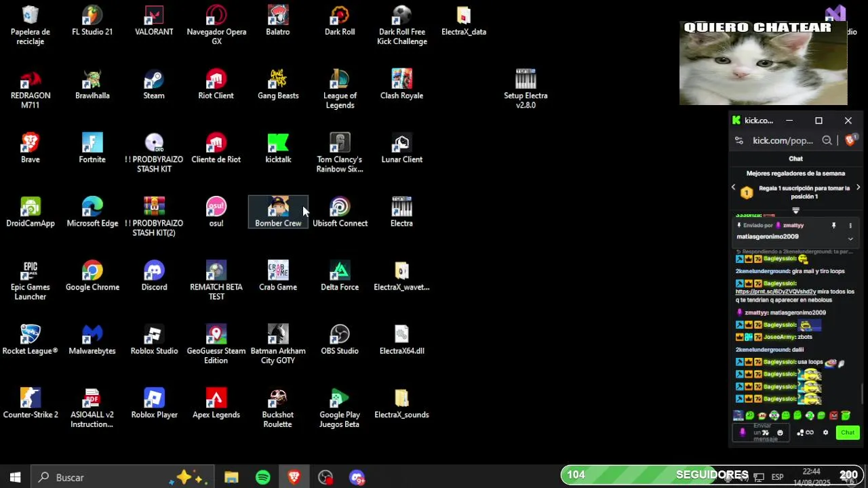868x488 pixels.
Task: Click JoseoArmy username in chat
Action: [779, 337]
